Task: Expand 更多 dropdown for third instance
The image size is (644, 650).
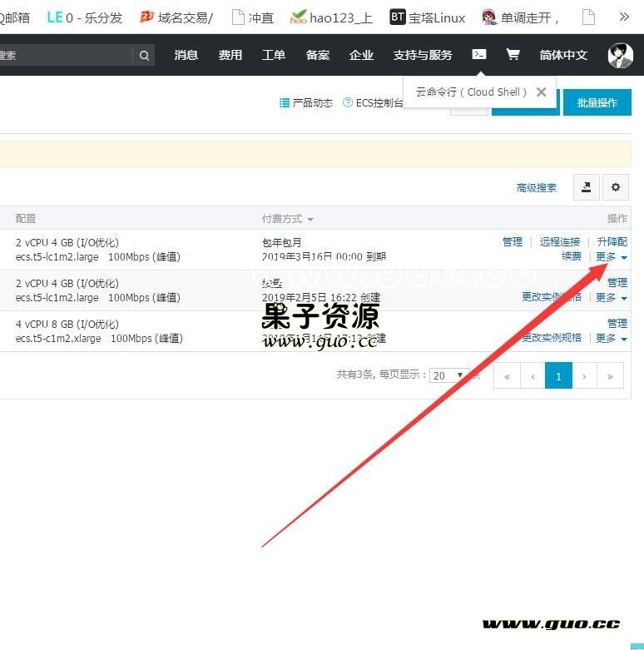Action: (x=611, y=338)
